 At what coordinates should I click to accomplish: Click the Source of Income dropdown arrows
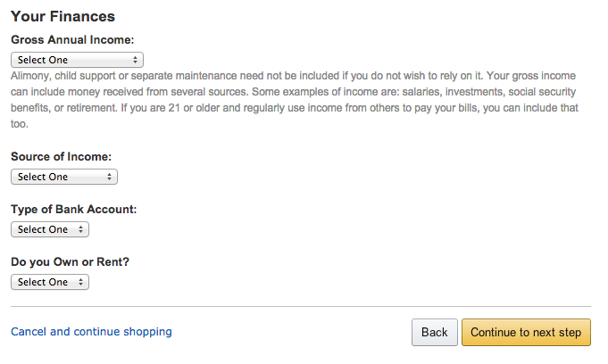[110, 177]
